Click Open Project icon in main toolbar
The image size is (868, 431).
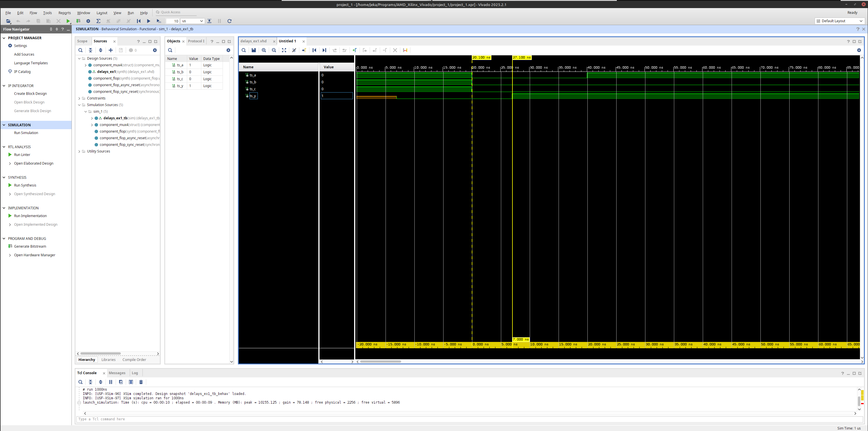(8, 21)
